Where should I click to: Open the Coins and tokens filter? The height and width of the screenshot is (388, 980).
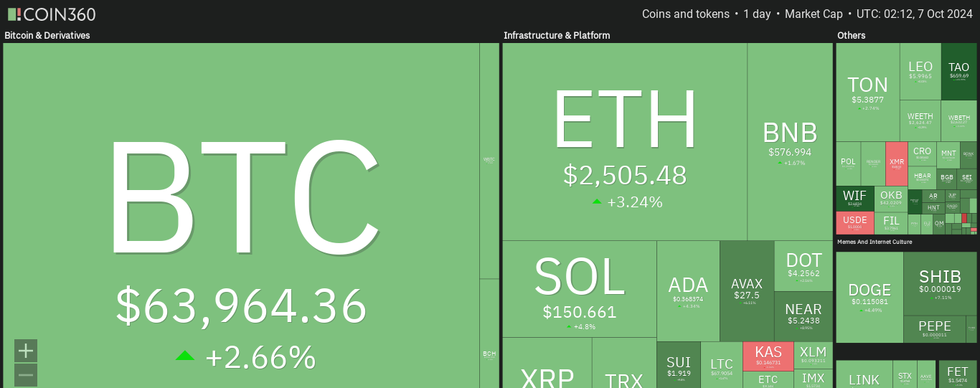685,14
